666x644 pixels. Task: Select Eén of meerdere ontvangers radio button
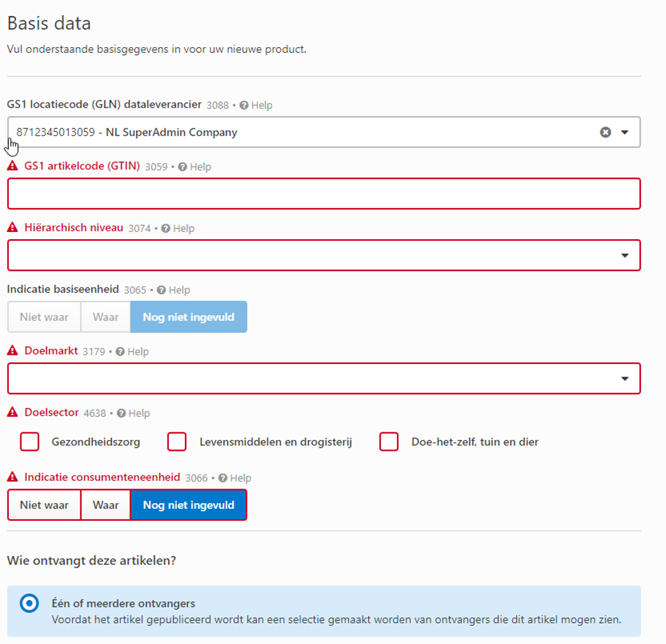click(x=29, y=603)
